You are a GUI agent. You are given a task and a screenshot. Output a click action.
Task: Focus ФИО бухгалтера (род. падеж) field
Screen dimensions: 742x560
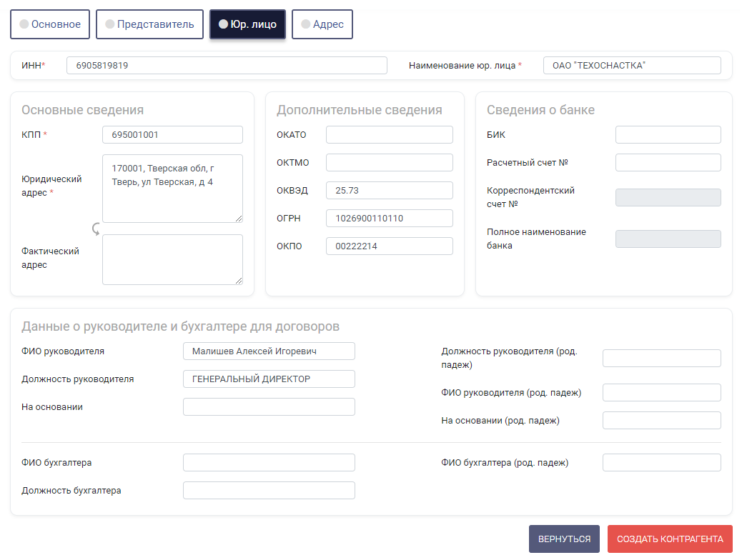[661, 463]
